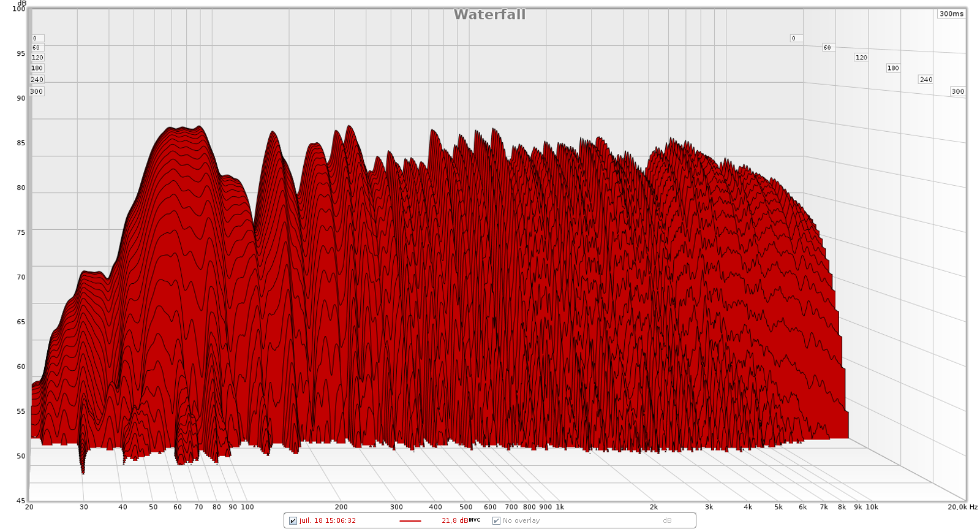Screen dimensions: 980x529
Task: Click the red trace line sample in legend
Action: coord(410,520)
